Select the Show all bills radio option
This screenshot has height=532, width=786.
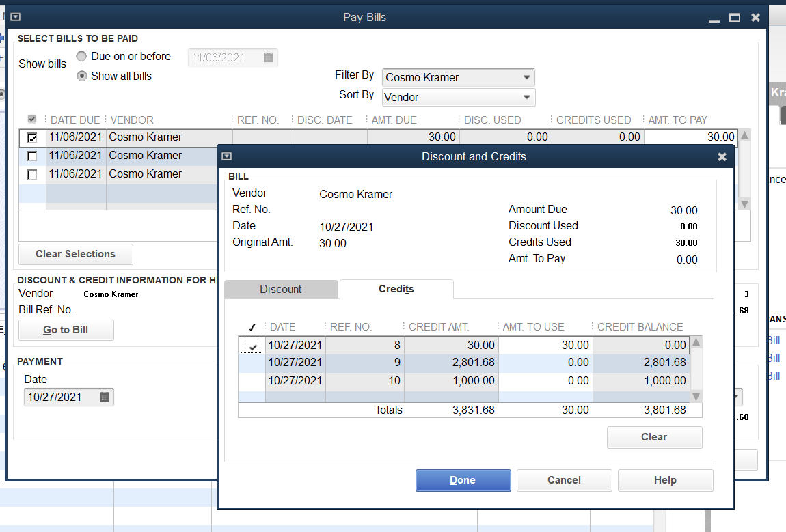[x=81, y=76]
